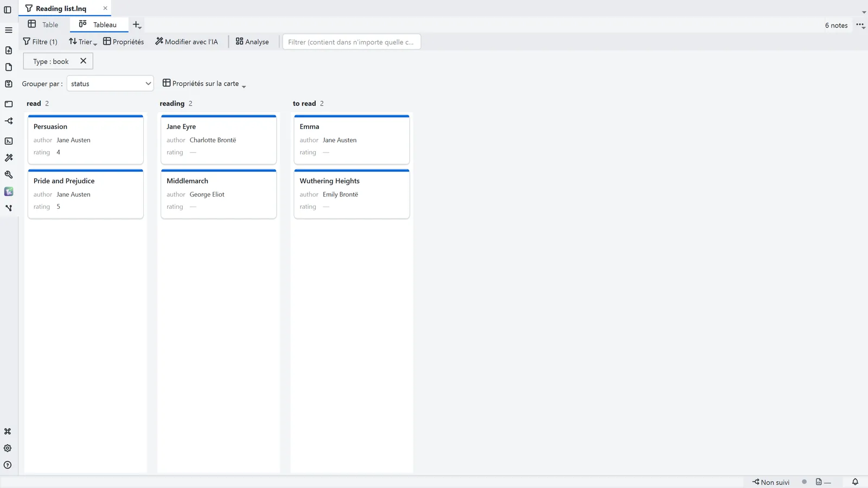Image resolution: width=868 pixels, height=488 pixels.
Task: Focus the Filtrer search input field
Action: coord(352,42)
